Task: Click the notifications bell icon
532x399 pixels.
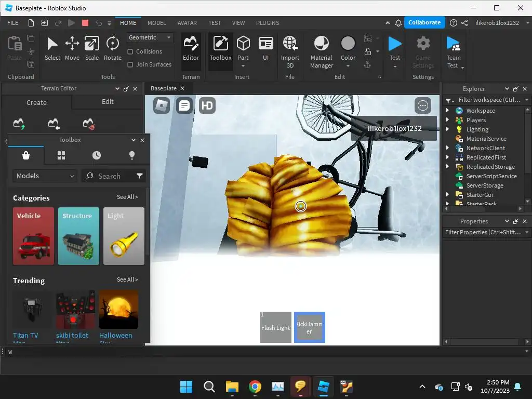Action: pos(398,23)
